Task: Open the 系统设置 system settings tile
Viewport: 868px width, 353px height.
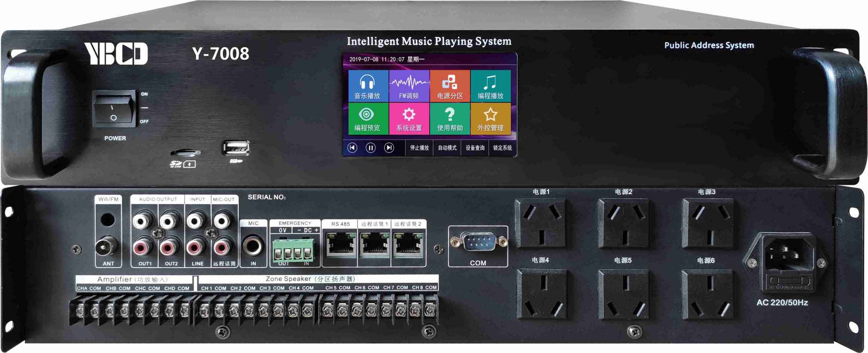Action: 409,119
